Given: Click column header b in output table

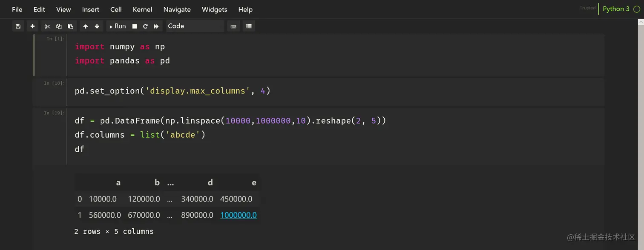Looking at the screenshot, I should coord(157,182).
